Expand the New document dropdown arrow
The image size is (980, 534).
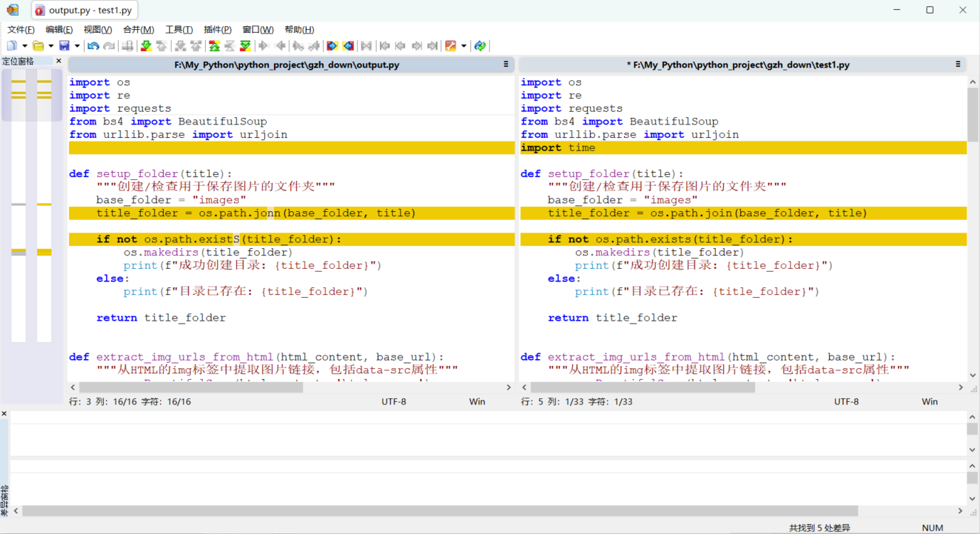point(24,46)
